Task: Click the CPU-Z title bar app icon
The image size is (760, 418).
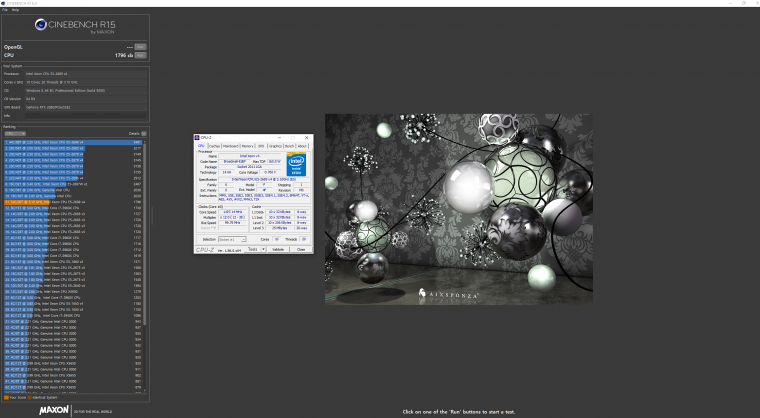Action: click(197, 138)
